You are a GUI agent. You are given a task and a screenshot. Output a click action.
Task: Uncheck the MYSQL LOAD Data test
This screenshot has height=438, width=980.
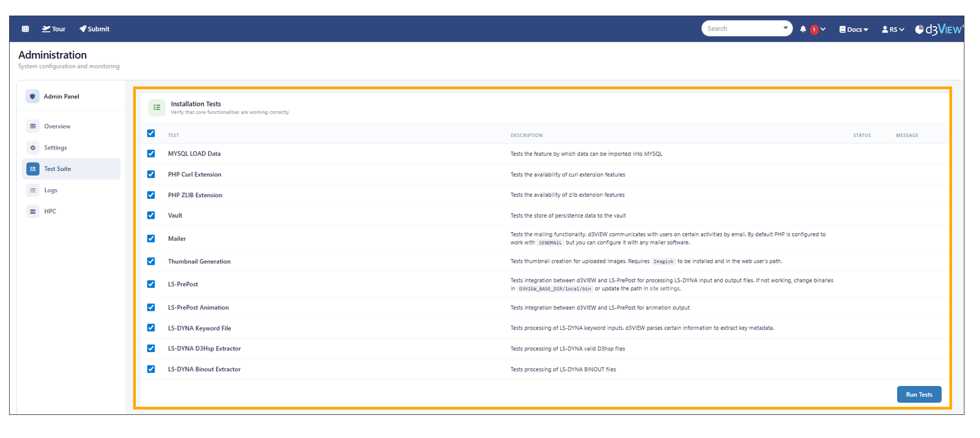[151, 154]
